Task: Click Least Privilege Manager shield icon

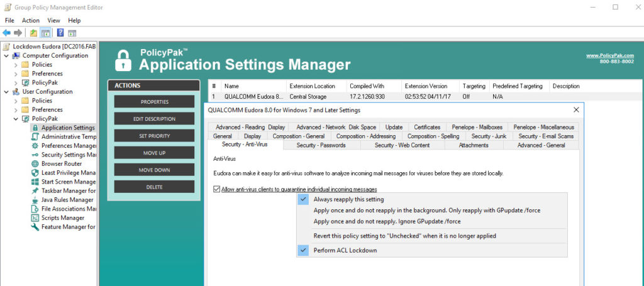Action: (x=35, y=173)
